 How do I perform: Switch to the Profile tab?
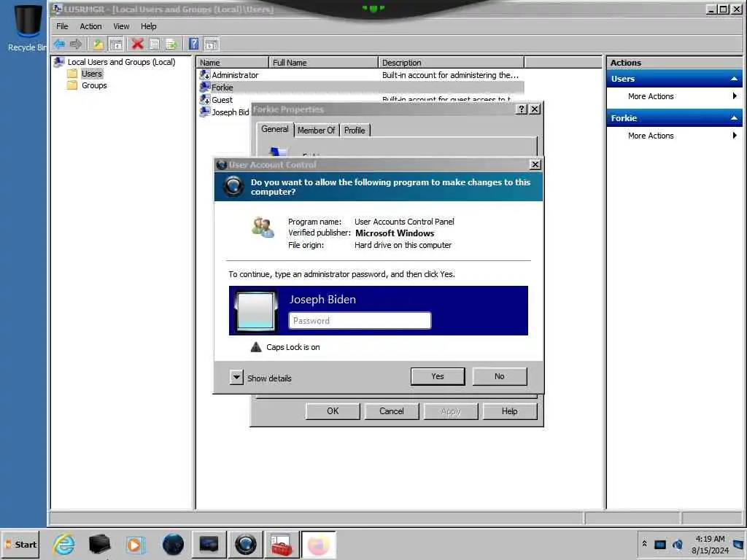[x=355, y=130]
